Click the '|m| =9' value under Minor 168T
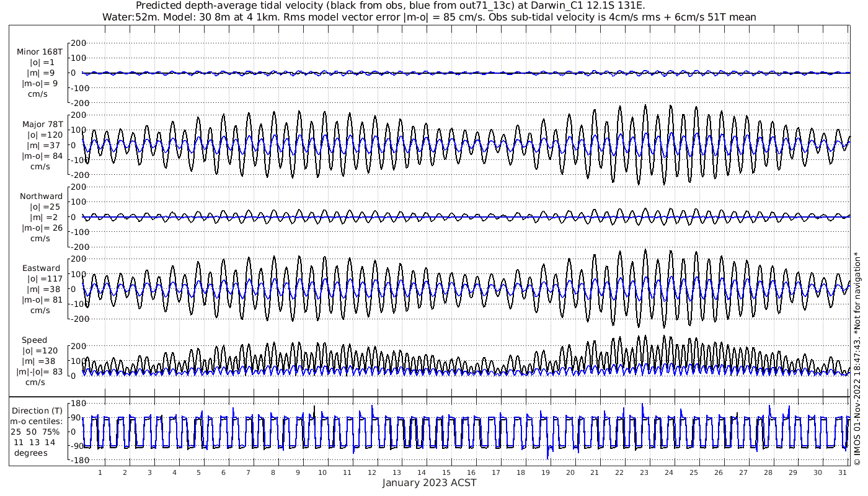Screen dimensions: 868x496 tap(42, 73)
